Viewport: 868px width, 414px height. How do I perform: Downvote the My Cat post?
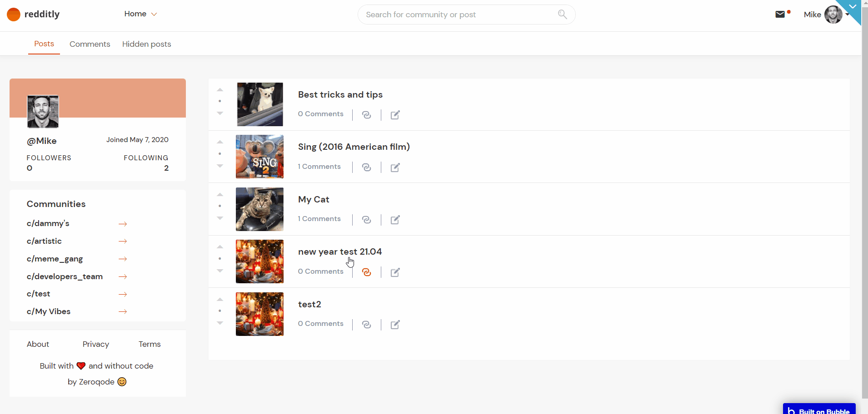pyautogui.click(x=220, y=218)
